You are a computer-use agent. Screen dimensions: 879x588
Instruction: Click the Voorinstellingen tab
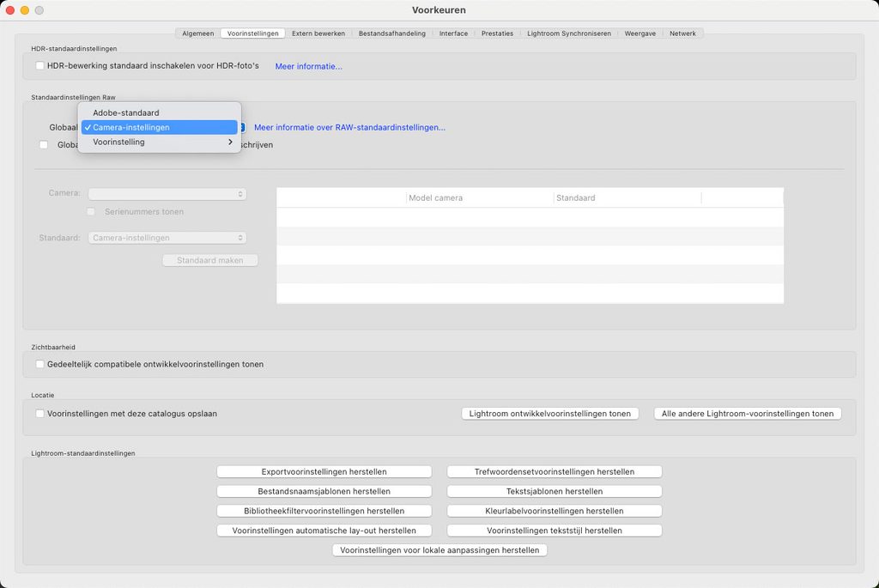point(253,33)
